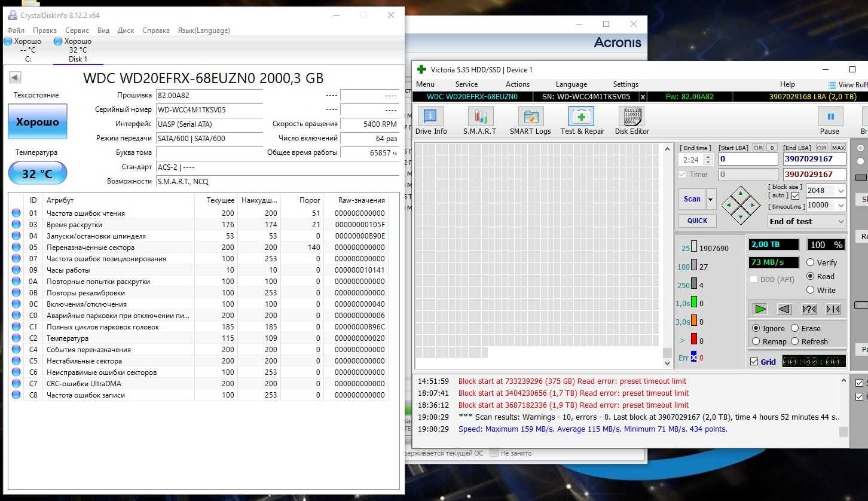Open Victoria's Settings menu

tap(626, 84)
